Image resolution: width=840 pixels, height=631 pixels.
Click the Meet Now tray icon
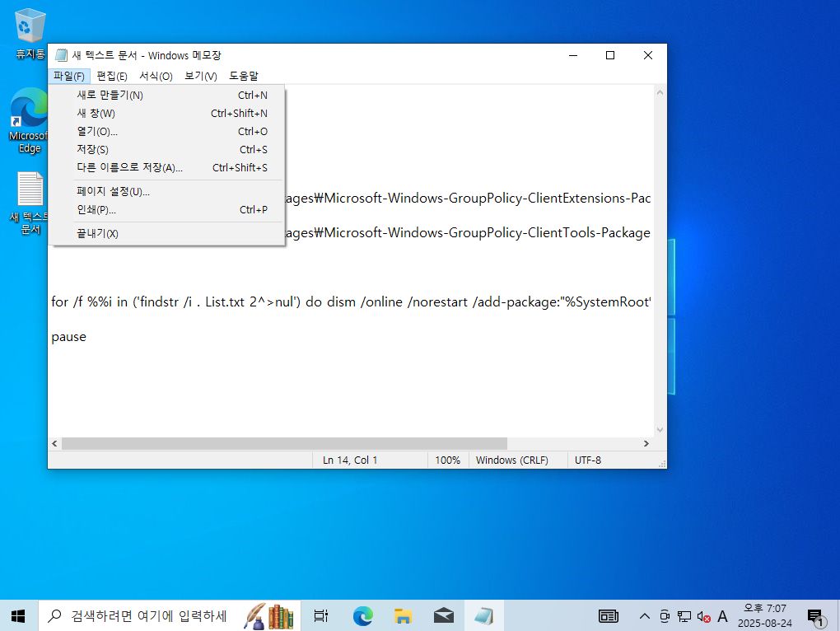pos(665,616)
